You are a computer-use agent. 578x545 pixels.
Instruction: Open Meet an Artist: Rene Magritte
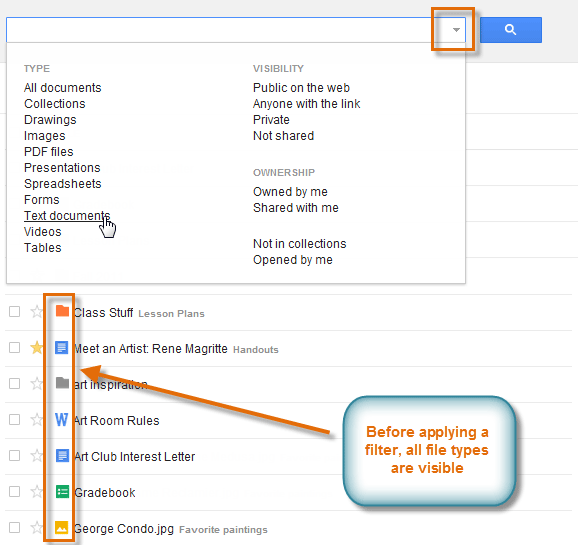(x=150, y=348)
